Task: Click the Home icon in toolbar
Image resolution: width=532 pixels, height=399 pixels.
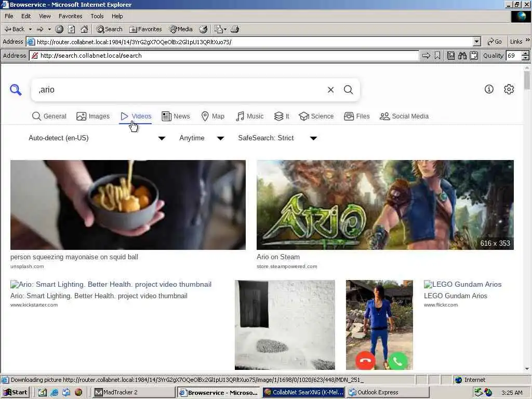Action: tap(84, 29)
